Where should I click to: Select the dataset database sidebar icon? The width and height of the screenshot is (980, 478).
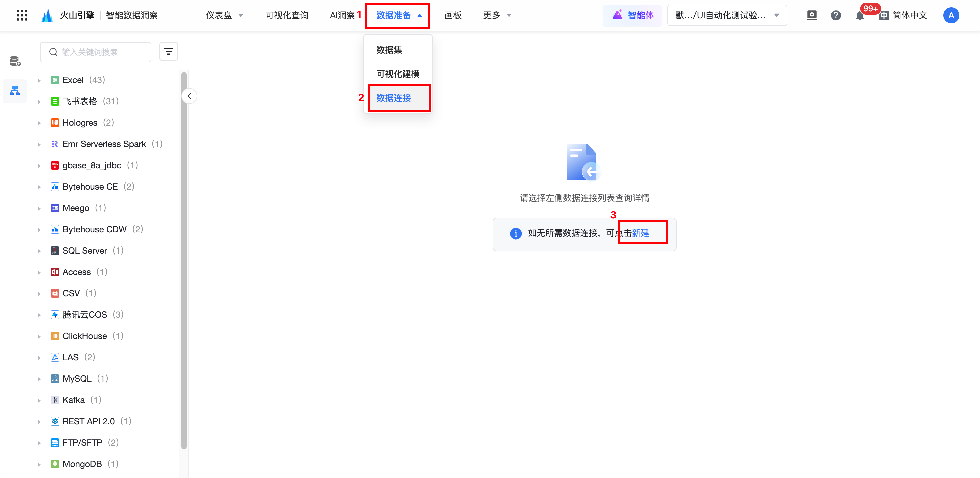pos(15,61)
